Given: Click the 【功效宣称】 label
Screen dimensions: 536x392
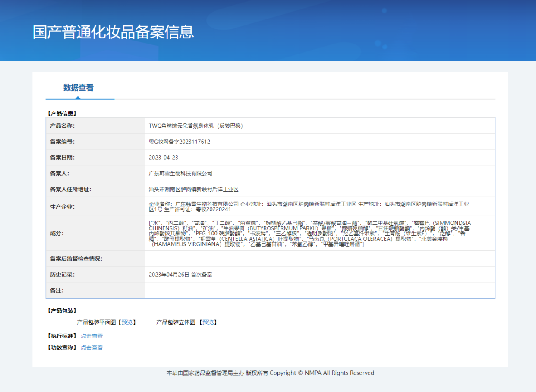Looking at the screenshot, I should [62, 348].
